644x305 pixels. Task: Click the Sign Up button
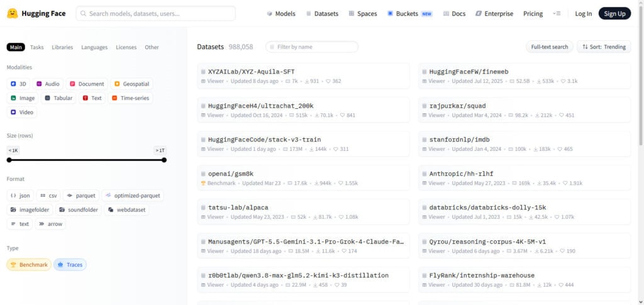(614, 14)
